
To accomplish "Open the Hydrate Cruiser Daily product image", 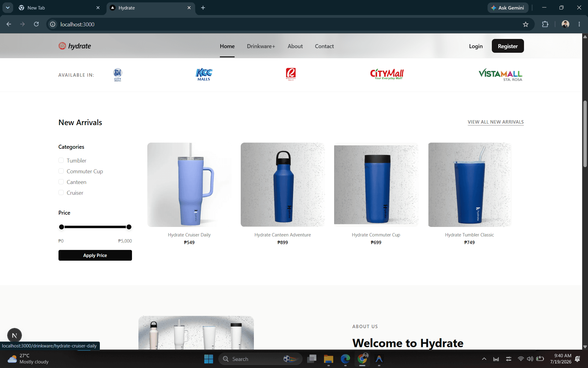I will (189, 185).
